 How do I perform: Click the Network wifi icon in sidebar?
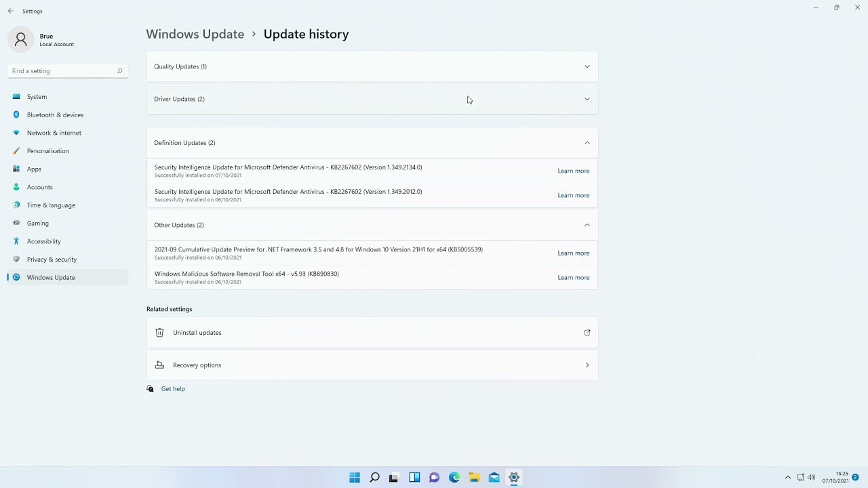coord(16,133)
